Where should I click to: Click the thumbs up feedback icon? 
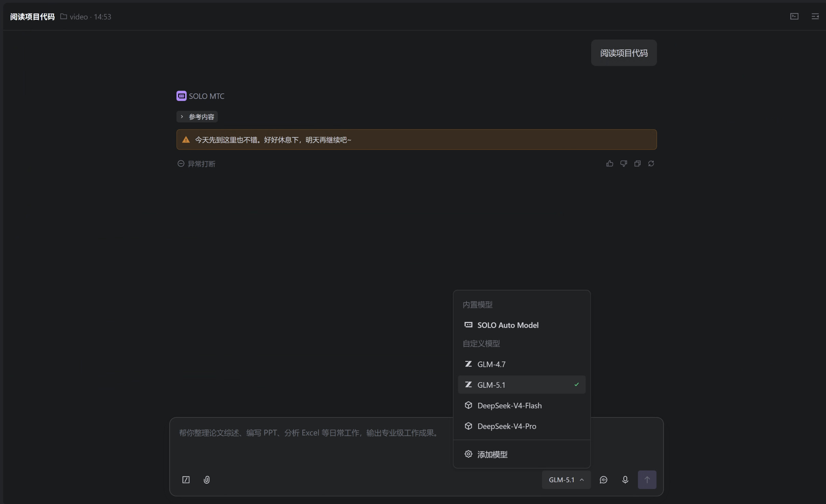[x=610, y=164]
